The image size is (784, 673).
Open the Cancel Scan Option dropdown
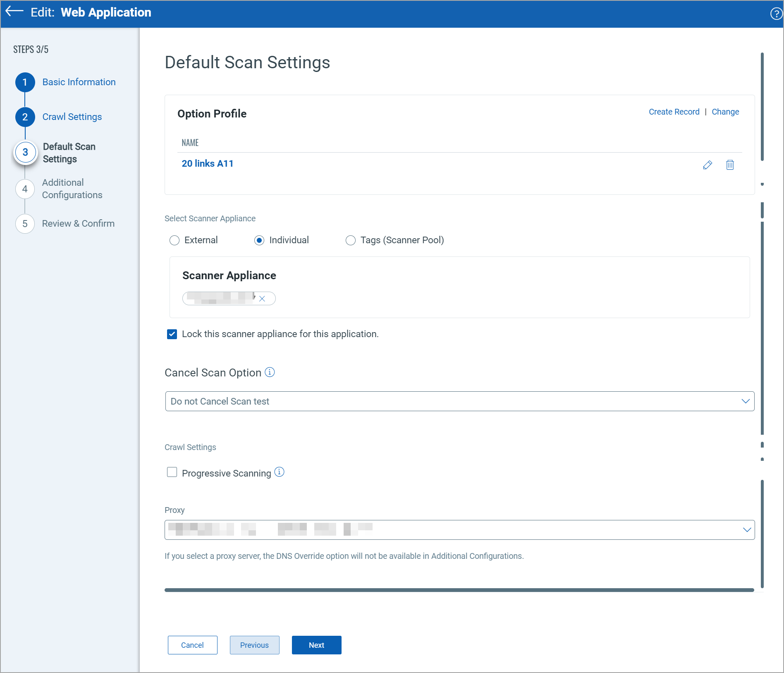coord(746,401)
